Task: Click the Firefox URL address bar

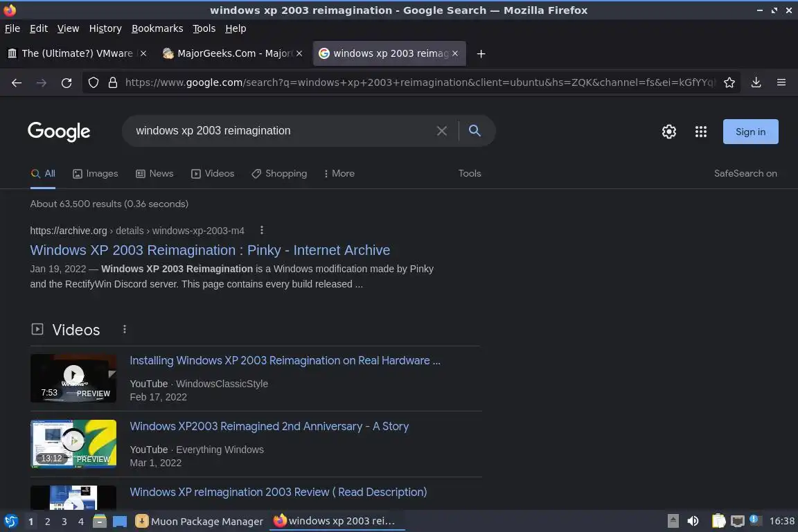Action: tap(420, 82)
